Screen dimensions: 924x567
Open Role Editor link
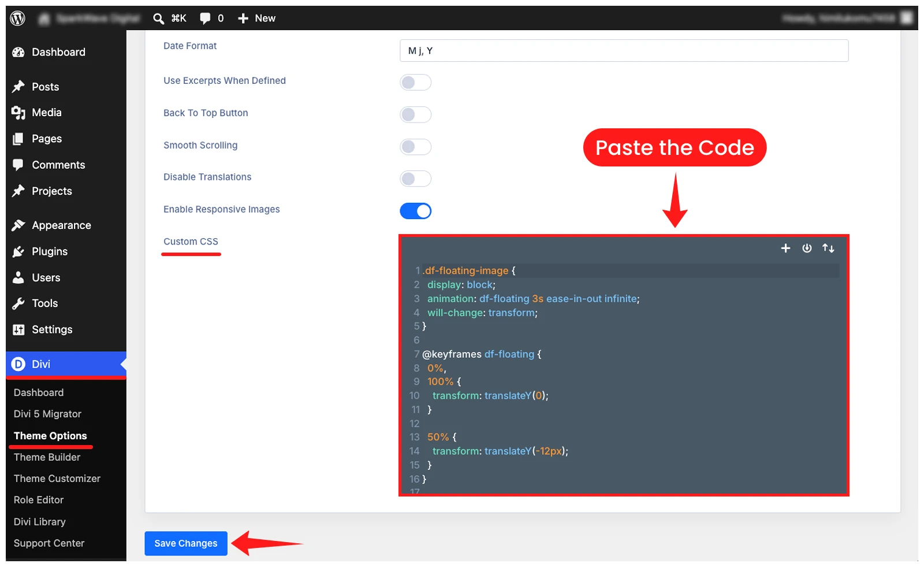39,500
